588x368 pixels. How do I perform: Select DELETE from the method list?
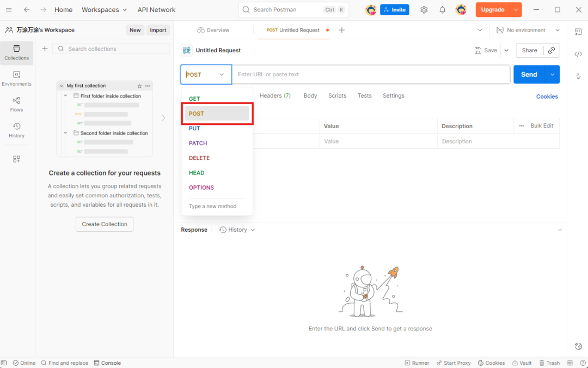coord(199,158)
